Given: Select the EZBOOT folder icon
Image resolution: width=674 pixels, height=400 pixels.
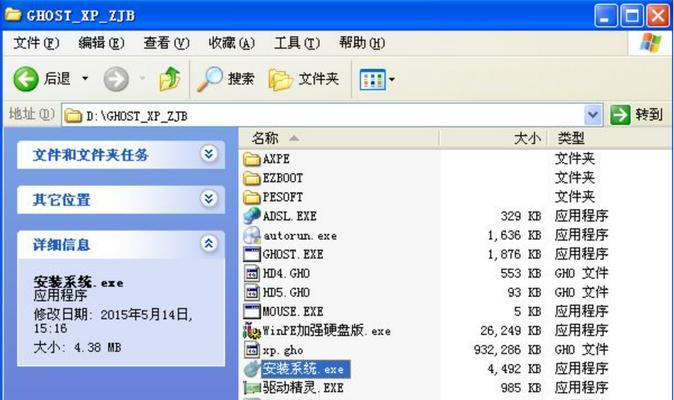Looking at the screenshot, I should [x=251, y=178].
